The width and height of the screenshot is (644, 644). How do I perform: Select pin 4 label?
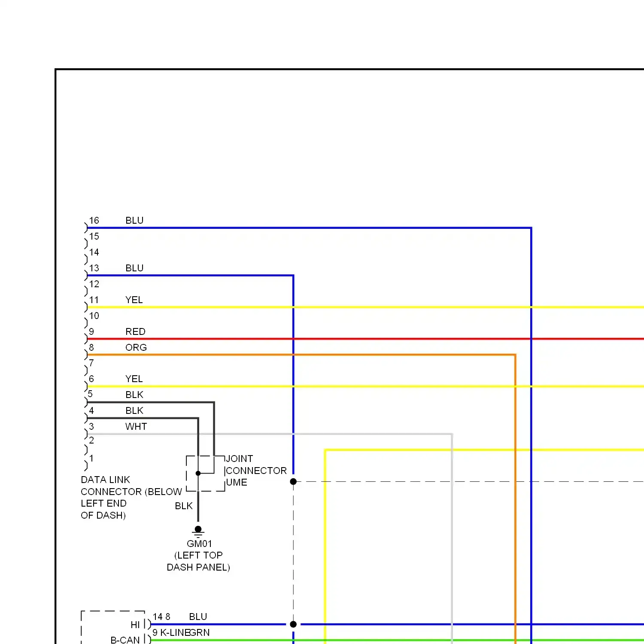pos(91,411)
